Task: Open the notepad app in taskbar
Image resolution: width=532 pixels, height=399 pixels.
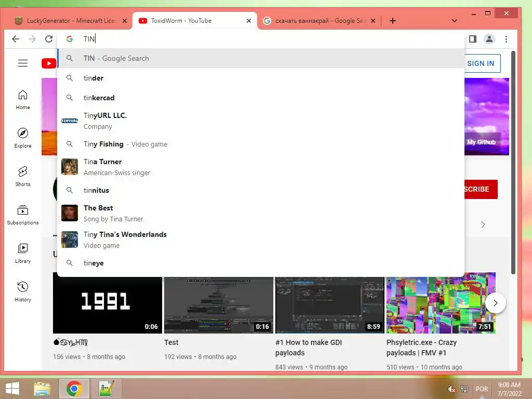Action: click(x=106, y=389)
